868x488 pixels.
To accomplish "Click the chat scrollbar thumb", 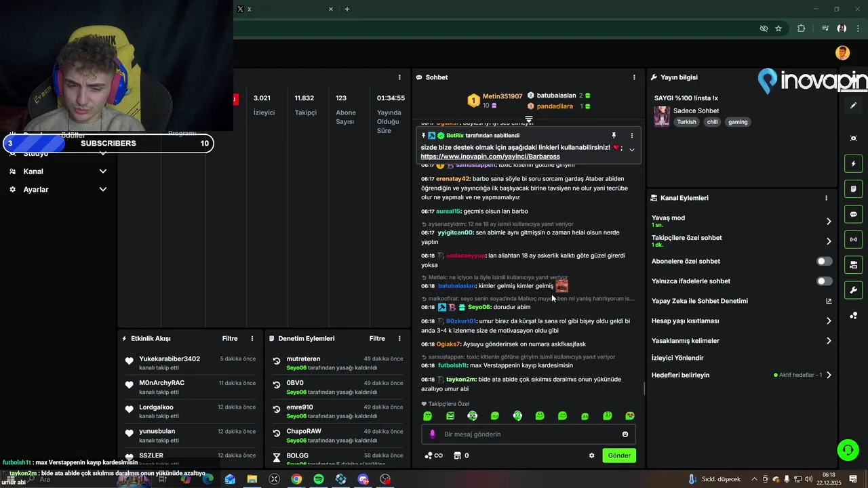I will 644,389.
